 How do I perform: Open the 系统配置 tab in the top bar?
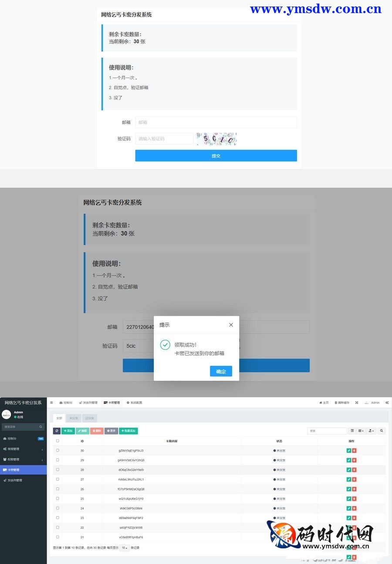click(x=134, y=402)
